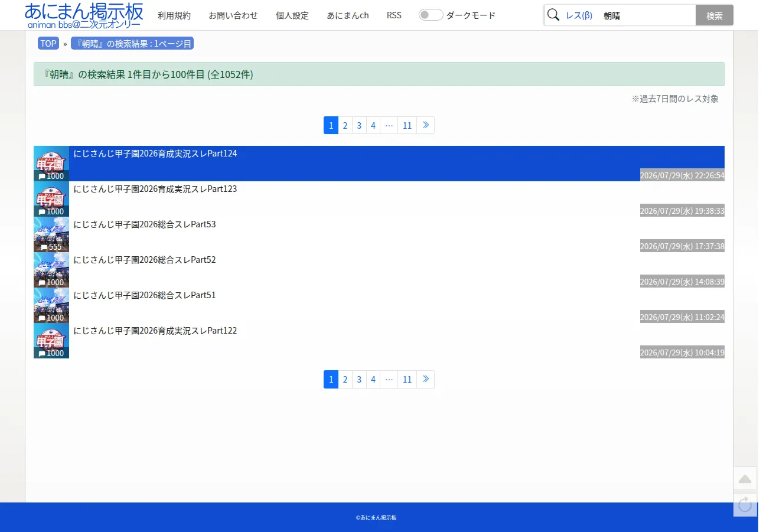
Task: Click timestamp 2026/07/29(水) 19:38:33
Action: [682, 211]
